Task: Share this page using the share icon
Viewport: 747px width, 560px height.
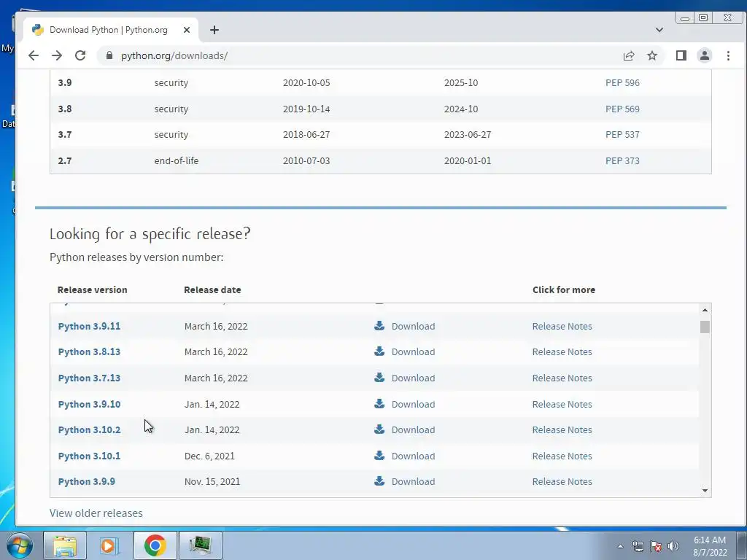Action: (x=629, y=55)
